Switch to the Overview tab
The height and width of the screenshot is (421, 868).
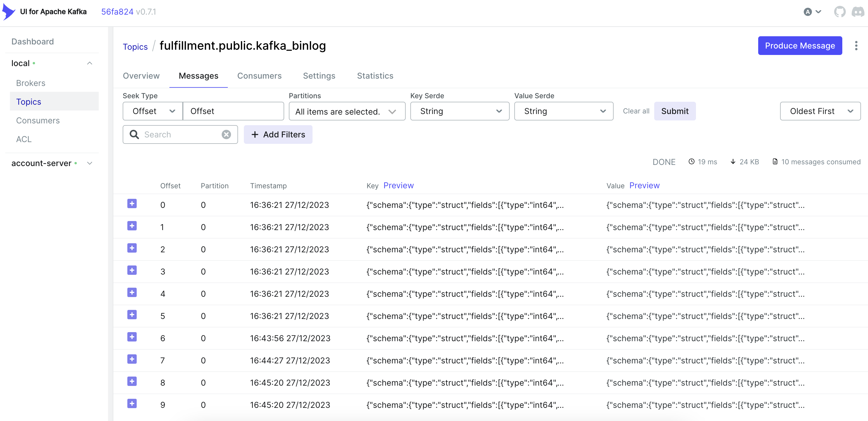[x=141, y=76]
